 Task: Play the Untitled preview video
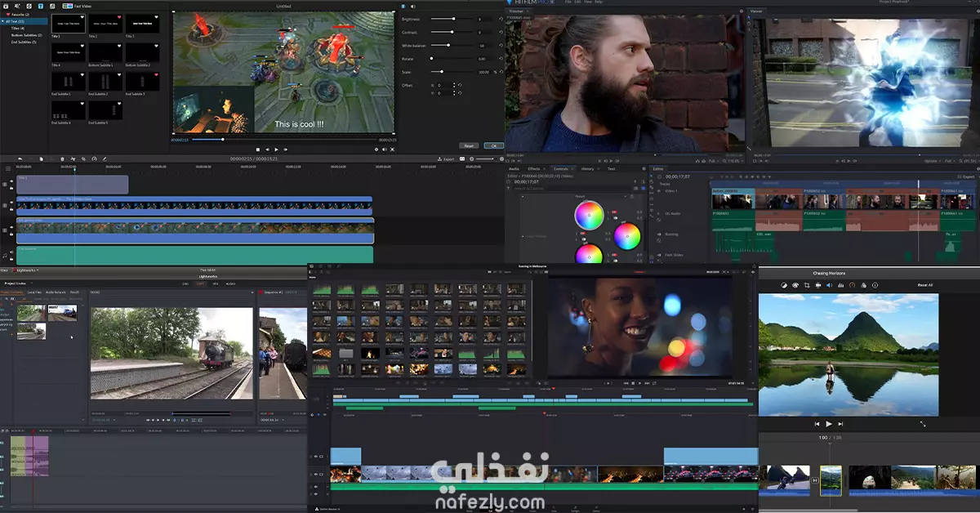[276, 149]
